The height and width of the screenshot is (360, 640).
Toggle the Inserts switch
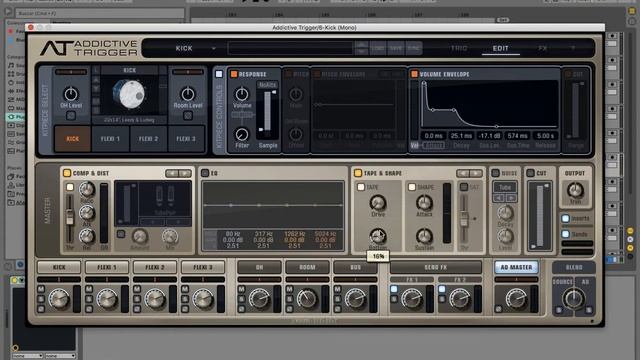(565, 218)
